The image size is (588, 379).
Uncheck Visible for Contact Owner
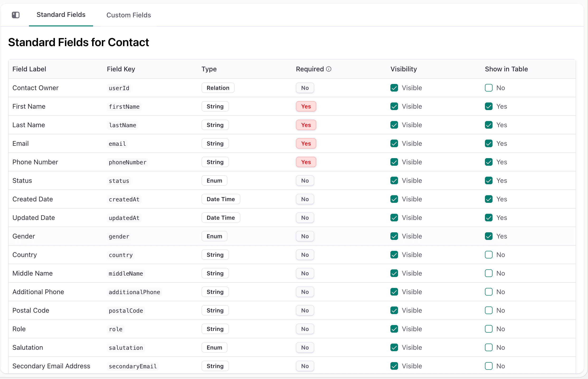394,88
